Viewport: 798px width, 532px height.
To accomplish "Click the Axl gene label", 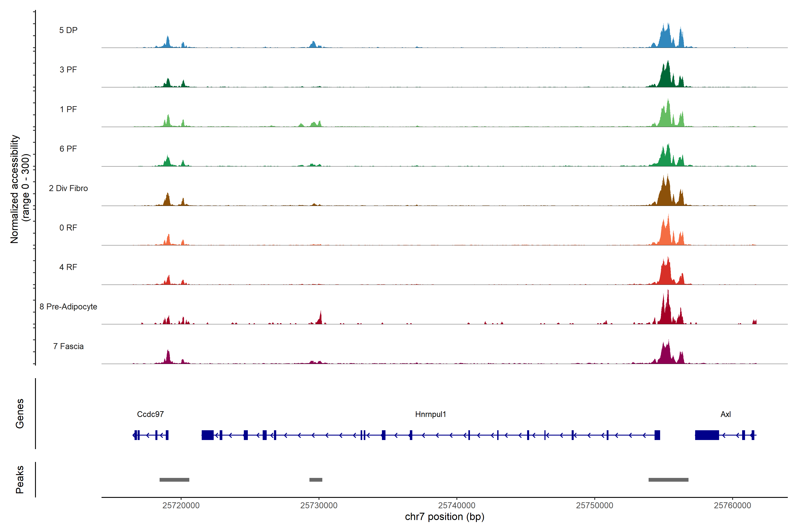I will click(725, 414).
